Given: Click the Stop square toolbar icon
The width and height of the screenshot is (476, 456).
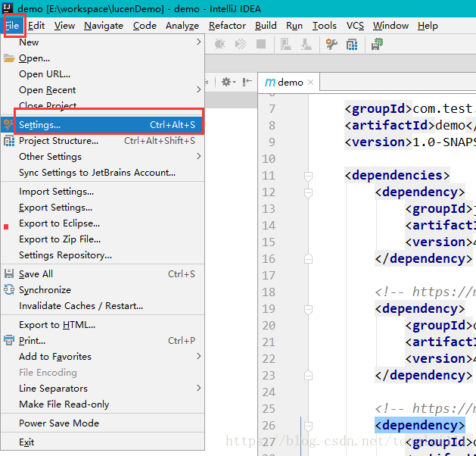Looking at the screenshot, I should 261,45.
